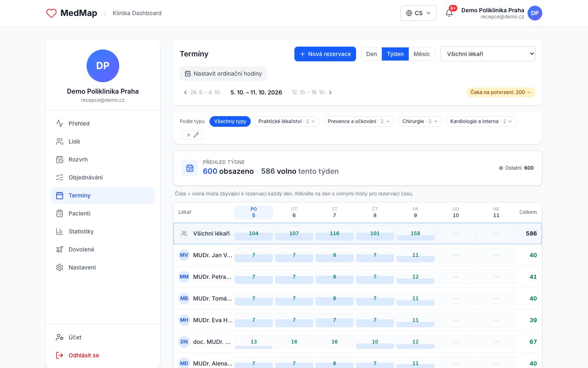Switch to Týden view
The width and height of the screenshot is (588, 368).
tap(395, 54)
